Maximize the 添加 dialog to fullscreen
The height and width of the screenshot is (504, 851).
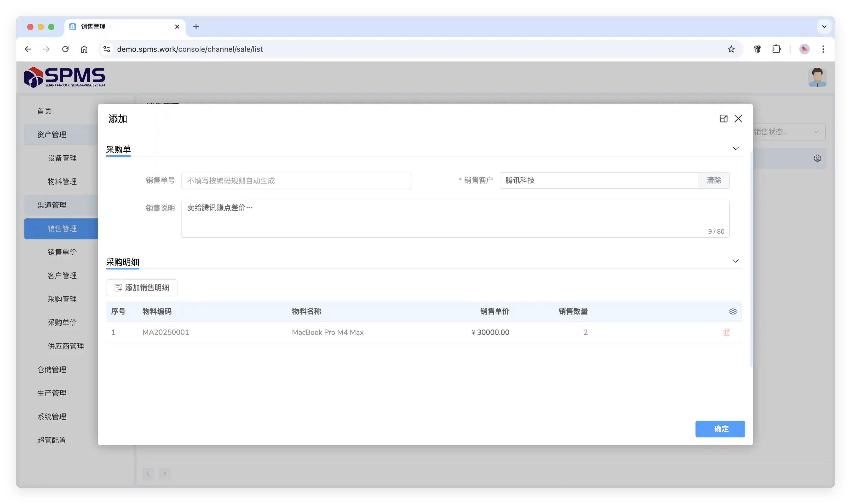pos(723,119)
